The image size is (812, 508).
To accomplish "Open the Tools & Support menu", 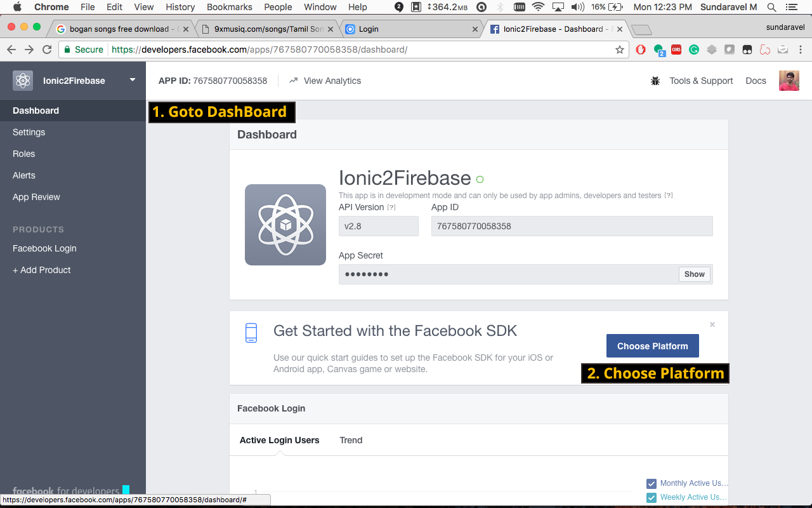I will coord(701,81).
